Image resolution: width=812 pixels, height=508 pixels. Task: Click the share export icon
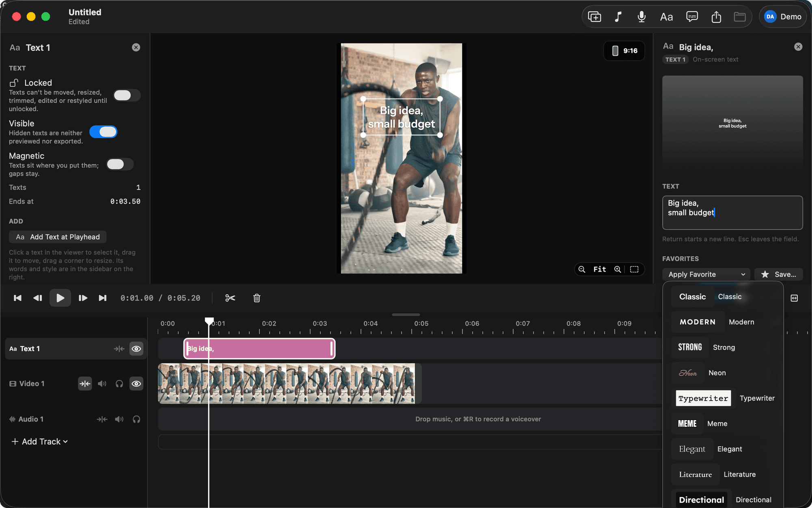pos(716,17)
